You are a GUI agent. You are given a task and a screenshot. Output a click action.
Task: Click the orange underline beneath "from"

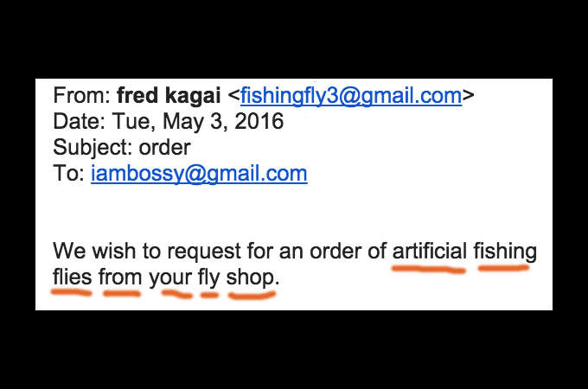(122, 294)
